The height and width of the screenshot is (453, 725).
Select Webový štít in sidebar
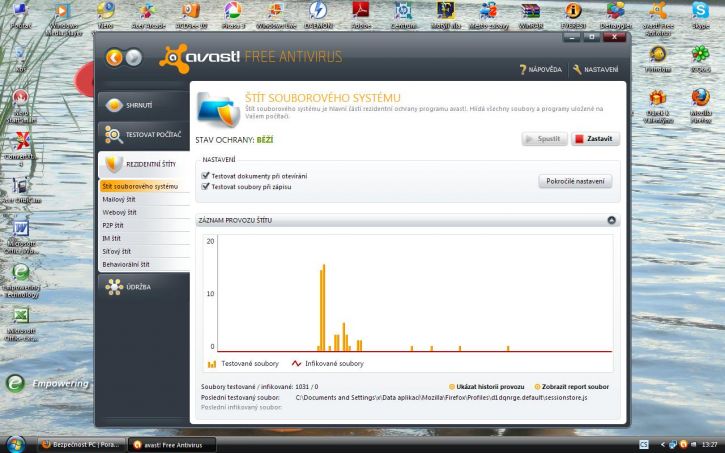coord(144,212)
